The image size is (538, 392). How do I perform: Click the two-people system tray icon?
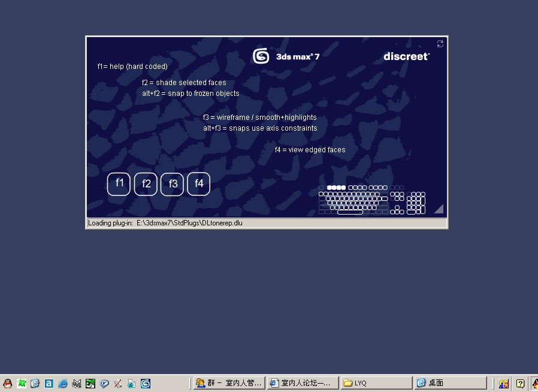(x=503, y=383)
